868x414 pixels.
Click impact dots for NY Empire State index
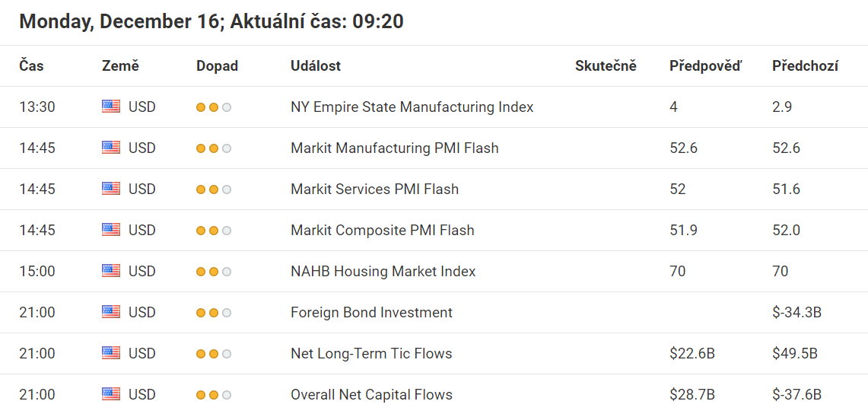tap(214, 107)
